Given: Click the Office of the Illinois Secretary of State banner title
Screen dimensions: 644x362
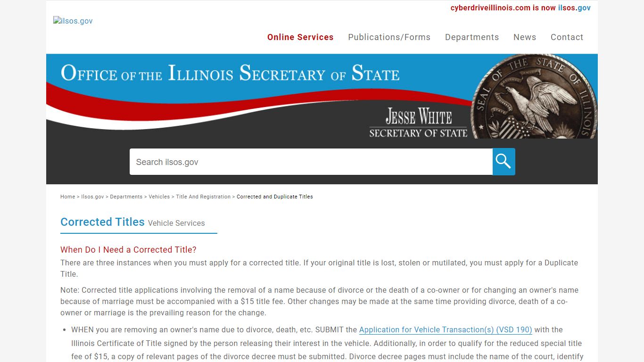Looking at the screenshot, I should pyautogui.click(x=230, y=74).
